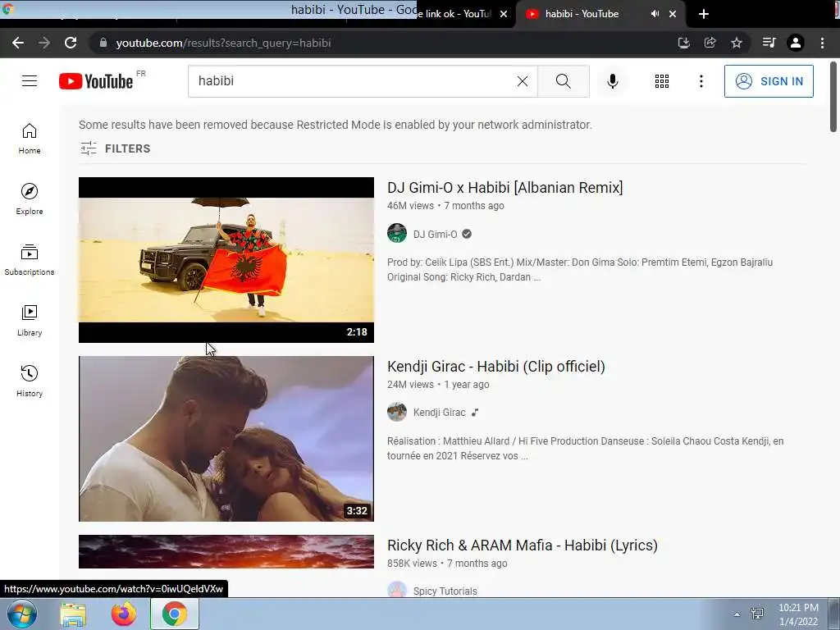840x630 pixels.
Task: Mute the habibi tab via speaker icon
Action: click(x=655, y=14)
